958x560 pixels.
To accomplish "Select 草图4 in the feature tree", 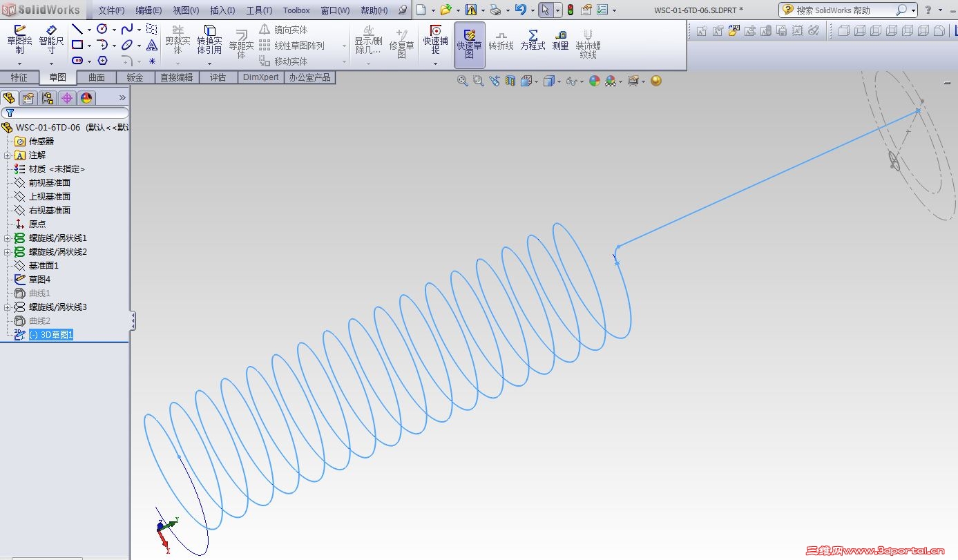I will click(39, 280).
